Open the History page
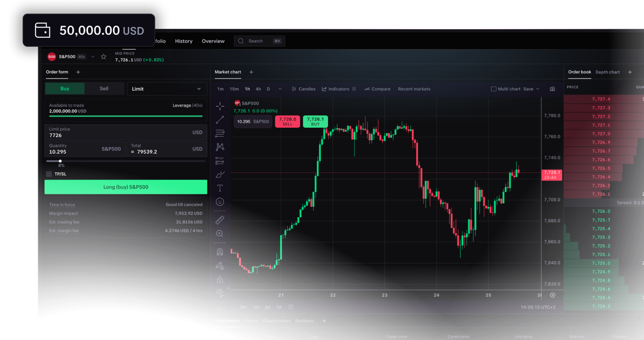644x340 pixels. (184, 41)
